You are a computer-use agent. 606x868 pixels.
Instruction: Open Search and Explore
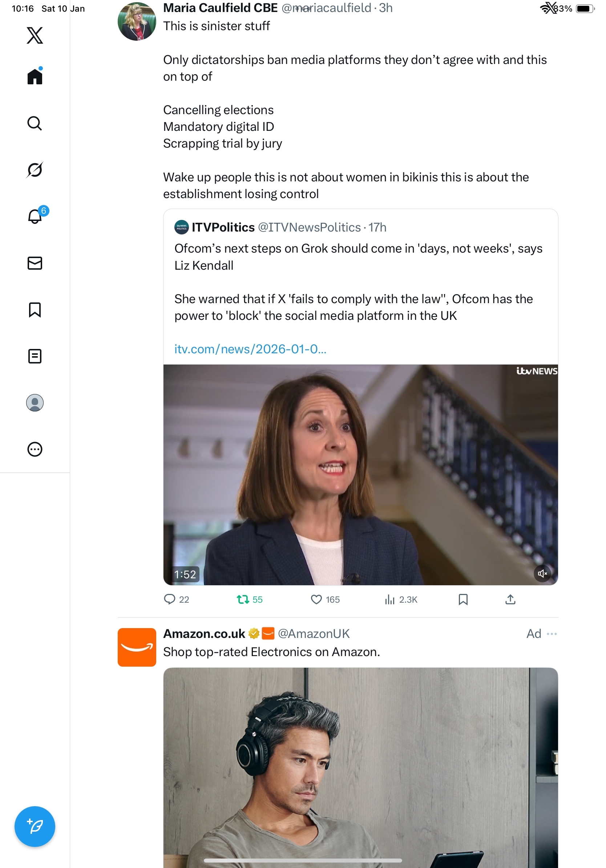35,123
